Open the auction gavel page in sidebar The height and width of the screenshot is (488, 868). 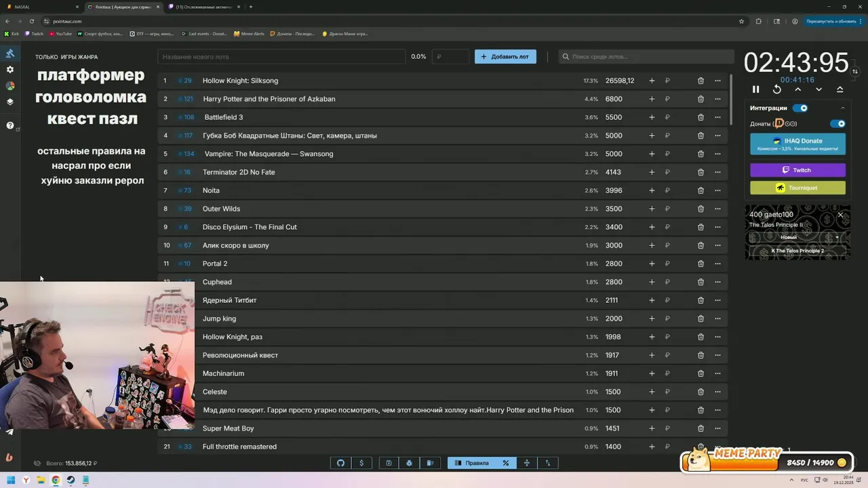pyautogui.click(x=10, y=54)
